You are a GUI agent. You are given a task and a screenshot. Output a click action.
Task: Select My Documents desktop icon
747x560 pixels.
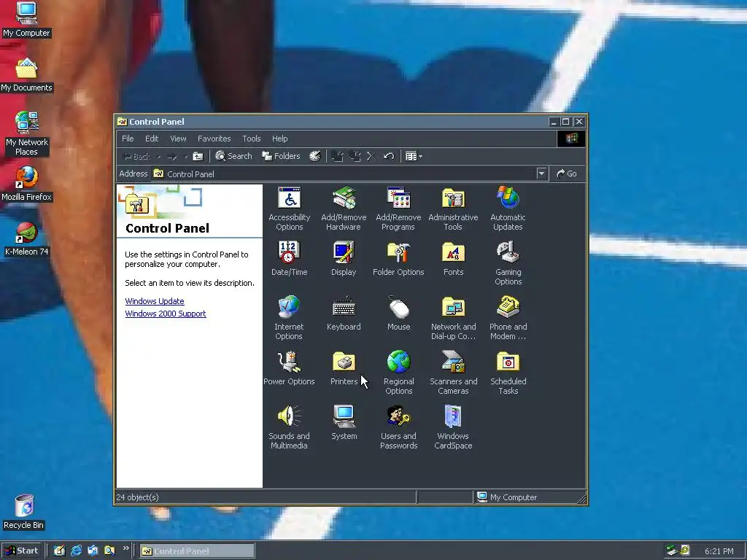26,75
